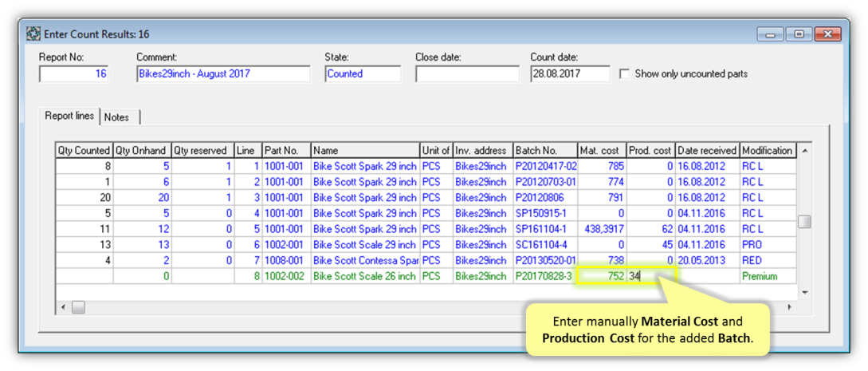Click Mat. cost cell 791

click(x=603, y=197)
